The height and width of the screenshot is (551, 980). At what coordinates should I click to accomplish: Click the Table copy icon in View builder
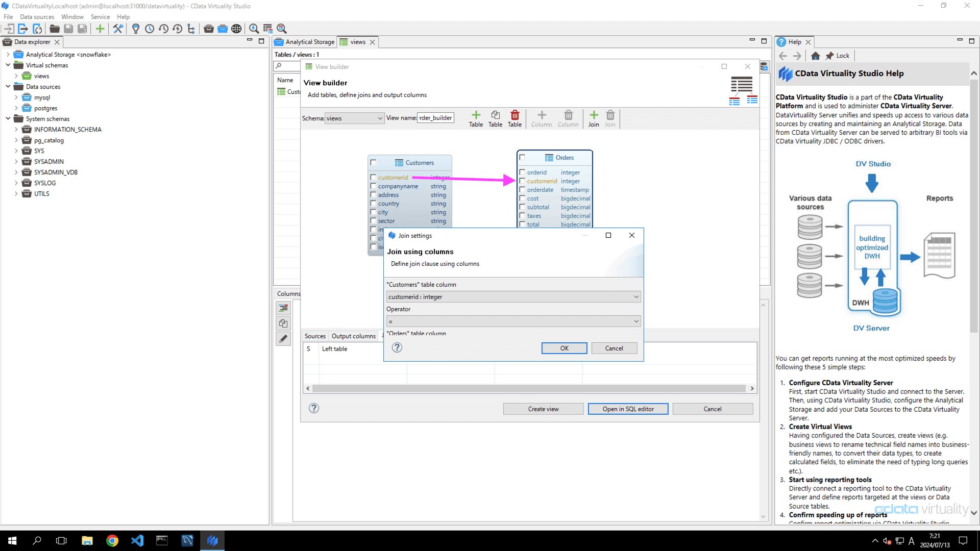(495, 118)
